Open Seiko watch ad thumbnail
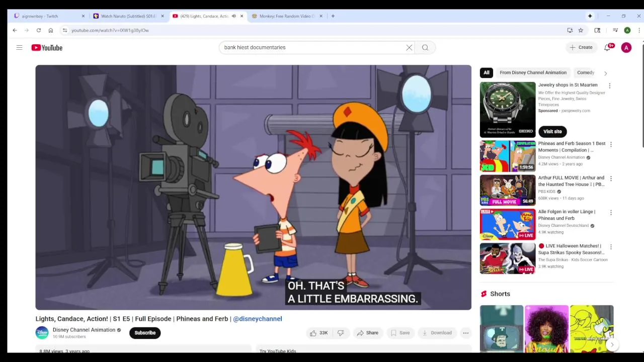 508,110
